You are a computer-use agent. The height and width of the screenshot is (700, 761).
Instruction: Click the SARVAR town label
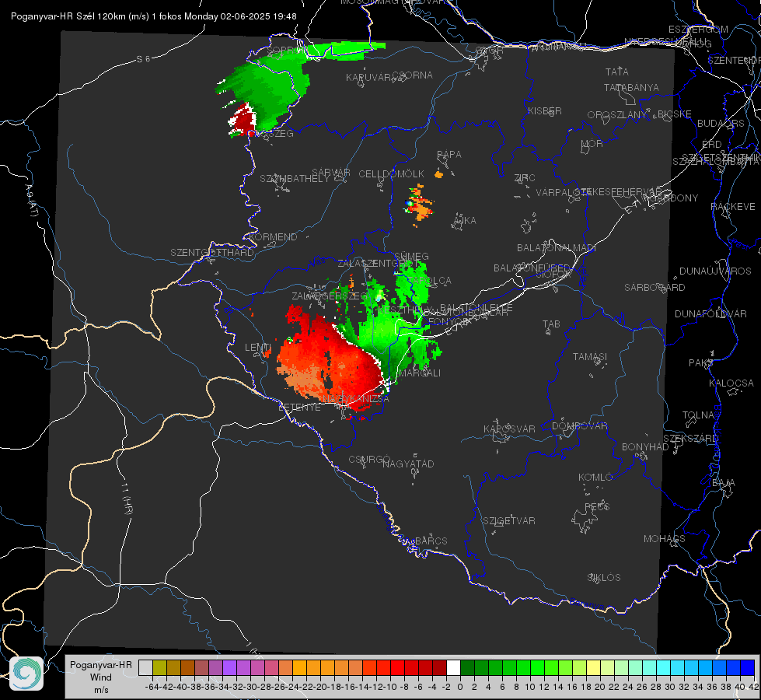click(x=331, y=173)
